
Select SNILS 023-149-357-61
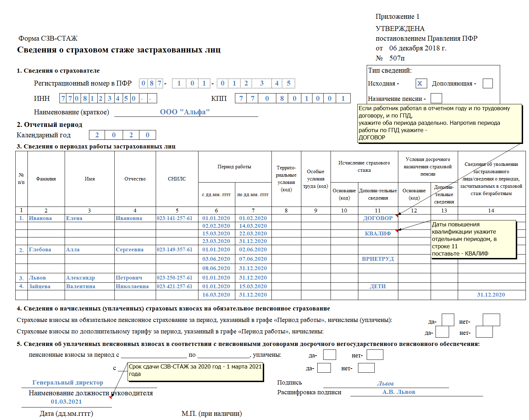[x=177, y=250]
